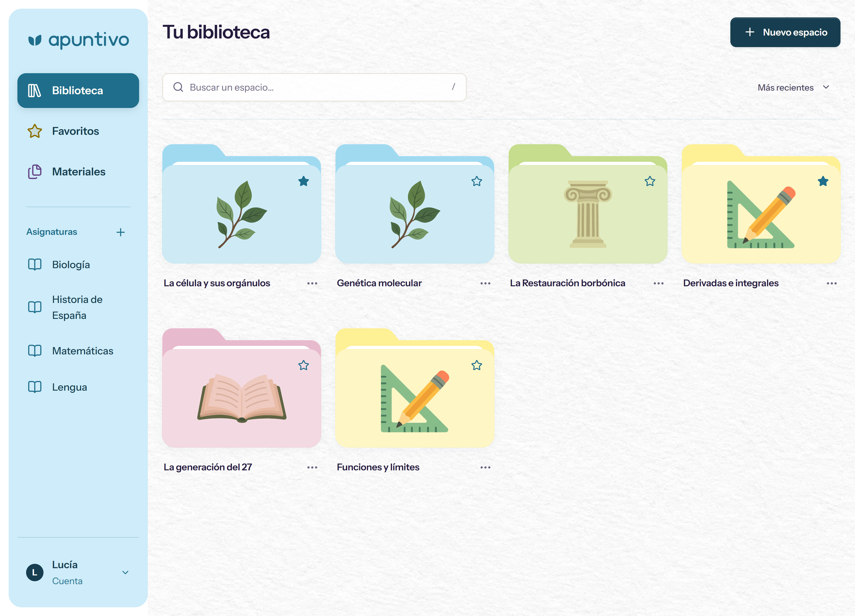Unfavorite La célula y sus orgánulos star
Screen dimensions: 855x616
click(303, 181)
